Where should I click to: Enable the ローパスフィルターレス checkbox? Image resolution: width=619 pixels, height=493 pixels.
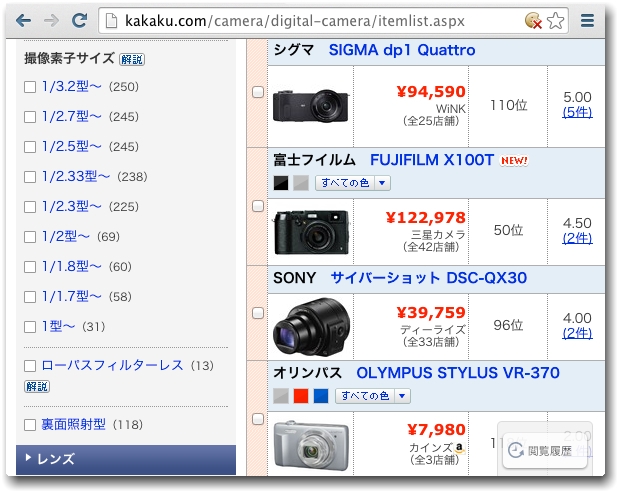(x=30, y=366)
